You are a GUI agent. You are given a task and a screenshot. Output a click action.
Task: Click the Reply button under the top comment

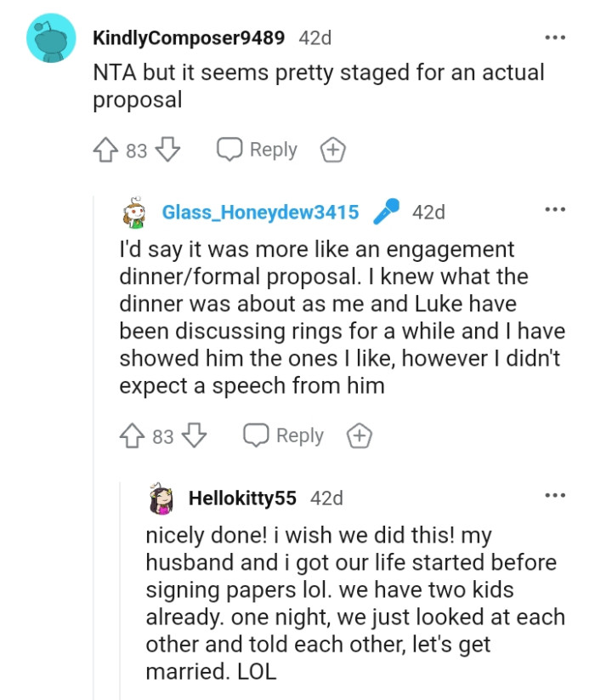pyautogui.click(x=274, y=149)
